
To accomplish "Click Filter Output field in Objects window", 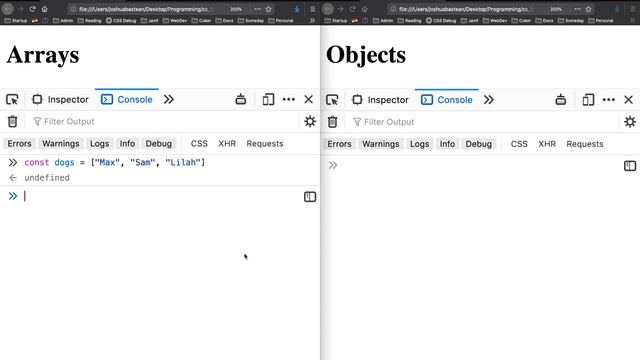I will click(x=484, y=122).
